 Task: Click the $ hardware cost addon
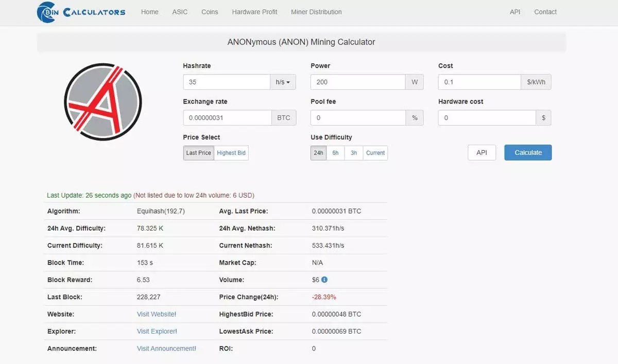click(544, 118)
